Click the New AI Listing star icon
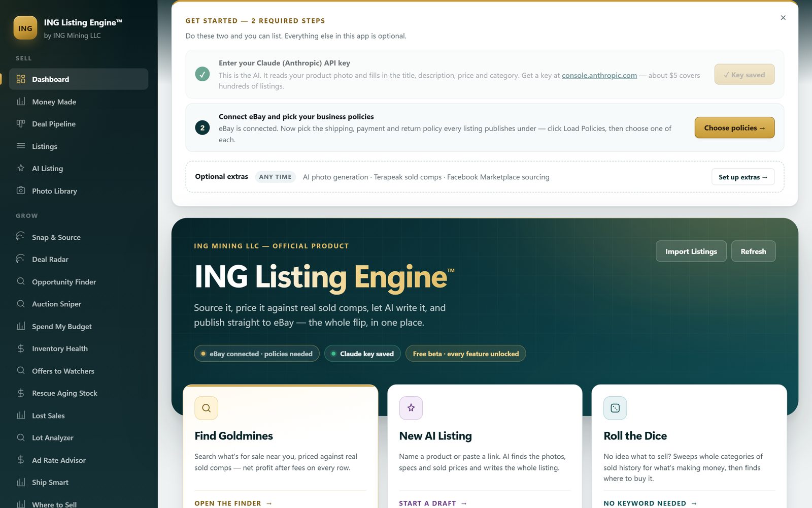 coord(411,408)
